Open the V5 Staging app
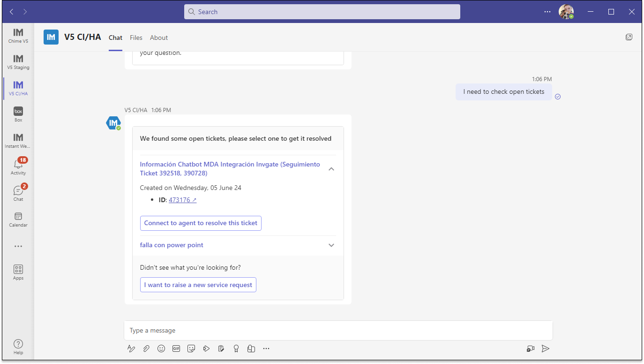 [x=18, y=62]
